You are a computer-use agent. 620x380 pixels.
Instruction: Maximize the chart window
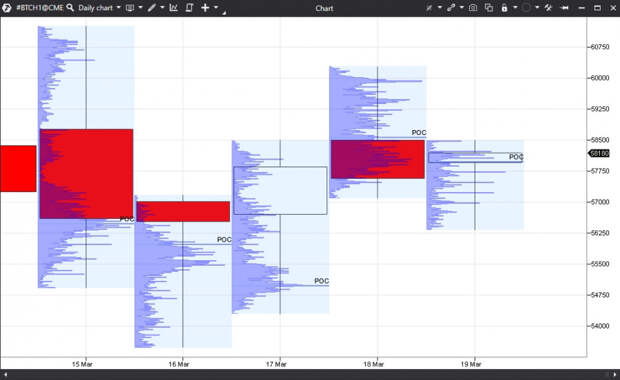pos(597,8)
